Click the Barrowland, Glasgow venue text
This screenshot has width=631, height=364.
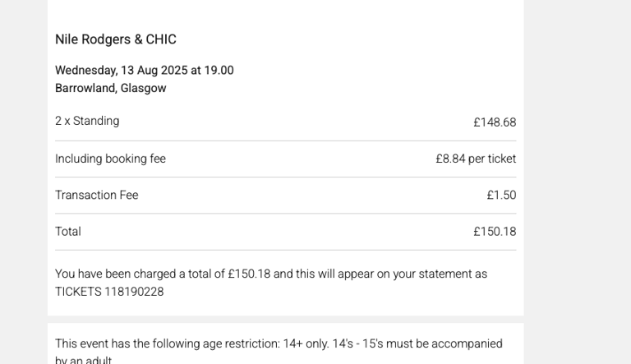click(x=111, y=88)
